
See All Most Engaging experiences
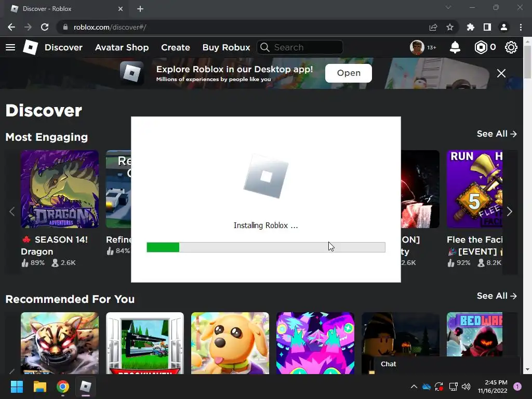(497, 134)
